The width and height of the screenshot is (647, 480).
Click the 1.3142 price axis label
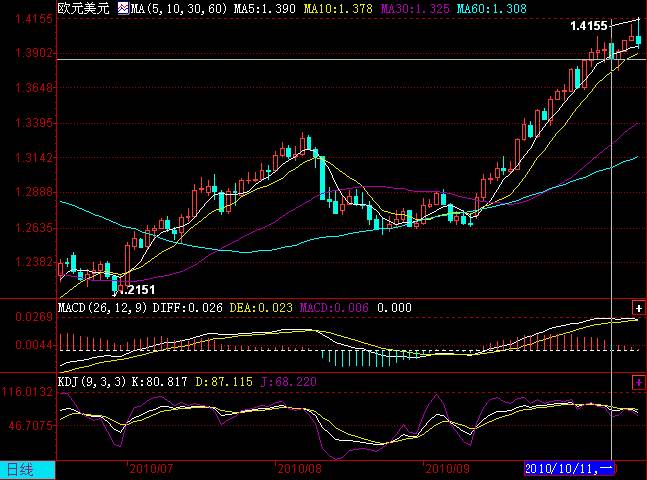(x=34, y=158)
